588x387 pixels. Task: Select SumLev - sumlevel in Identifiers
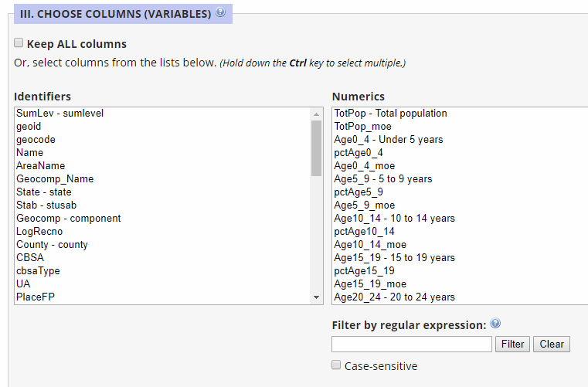click(60, 114)
